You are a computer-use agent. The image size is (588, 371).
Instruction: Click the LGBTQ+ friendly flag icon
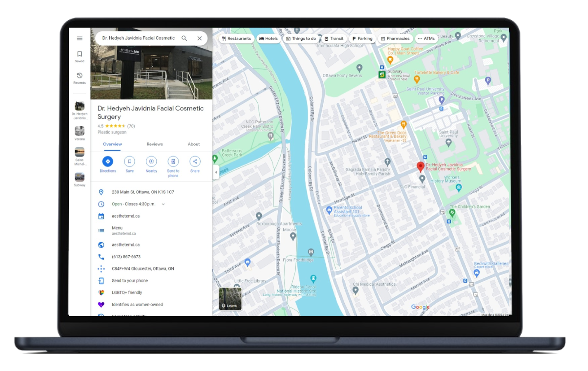pos(101,293)
